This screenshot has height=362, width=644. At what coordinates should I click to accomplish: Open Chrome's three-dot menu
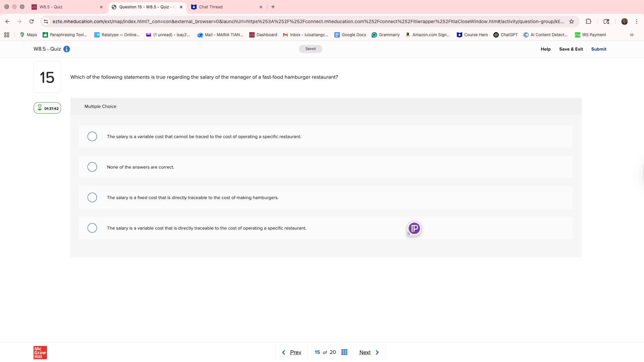coord(636,21)
